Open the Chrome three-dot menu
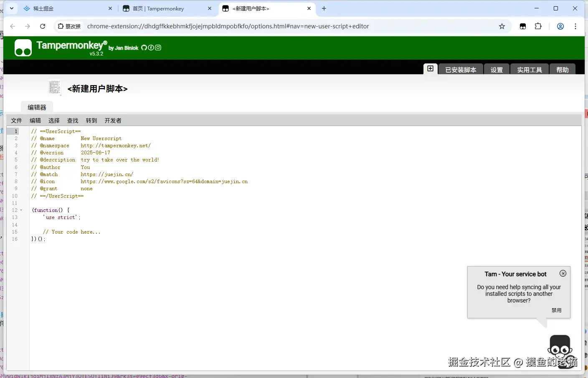 click(x=575, y=26)
